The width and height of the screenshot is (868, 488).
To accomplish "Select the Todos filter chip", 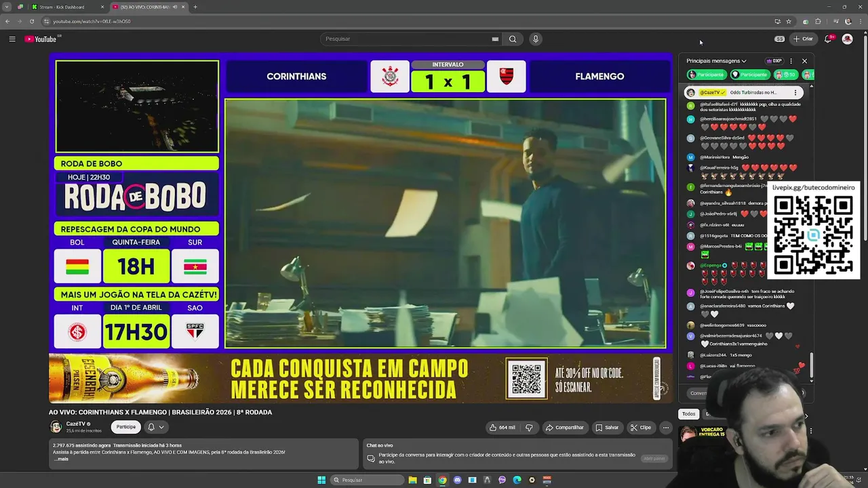I will 689,413.
